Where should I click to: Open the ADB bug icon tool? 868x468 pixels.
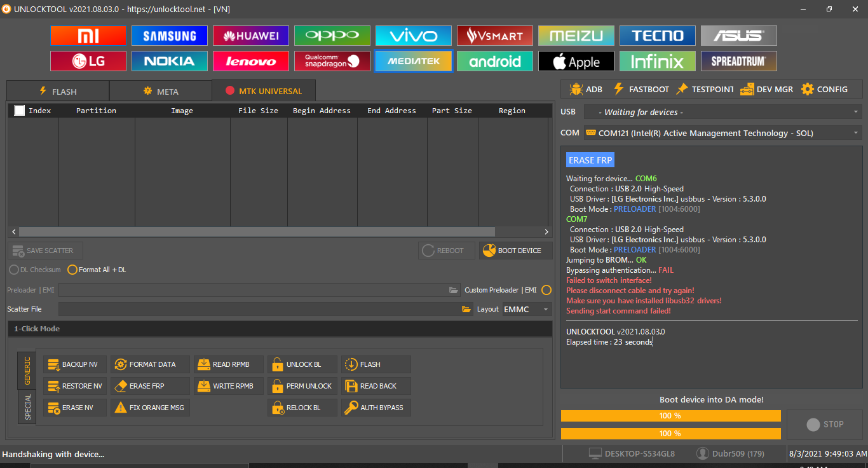pos(585,90)
